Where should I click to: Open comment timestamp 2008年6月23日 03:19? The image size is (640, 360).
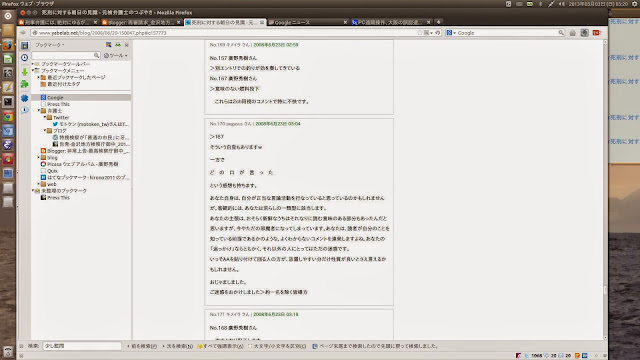click(276, 315)
